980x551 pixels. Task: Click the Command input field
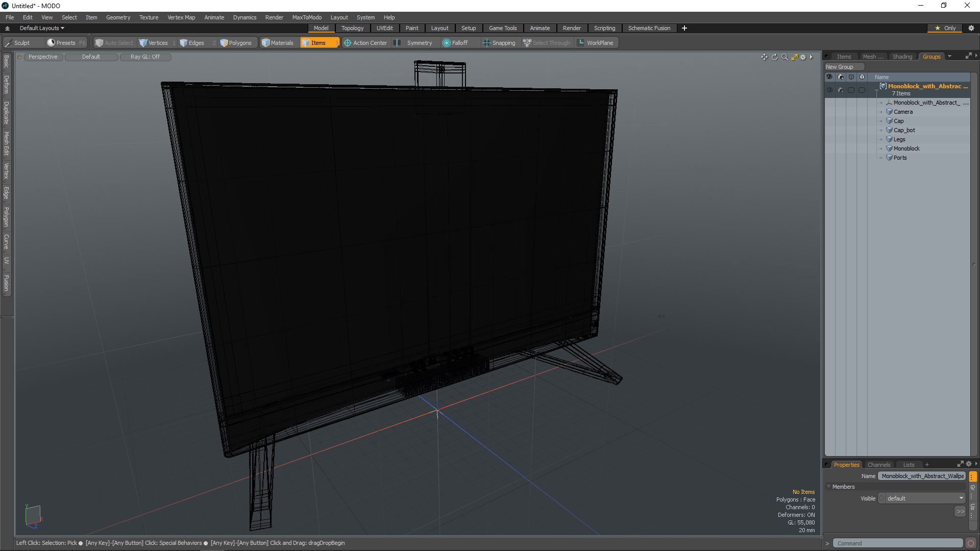[898, 543]
